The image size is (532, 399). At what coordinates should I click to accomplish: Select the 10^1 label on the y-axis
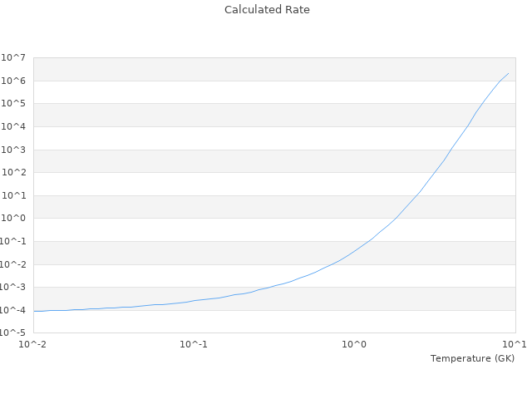point(14,196)
